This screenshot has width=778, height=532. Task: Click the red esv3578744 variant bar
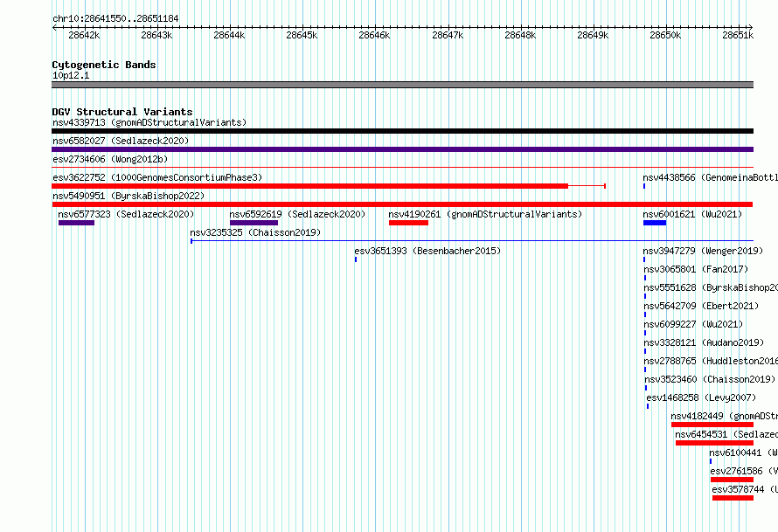click(733, 498)
